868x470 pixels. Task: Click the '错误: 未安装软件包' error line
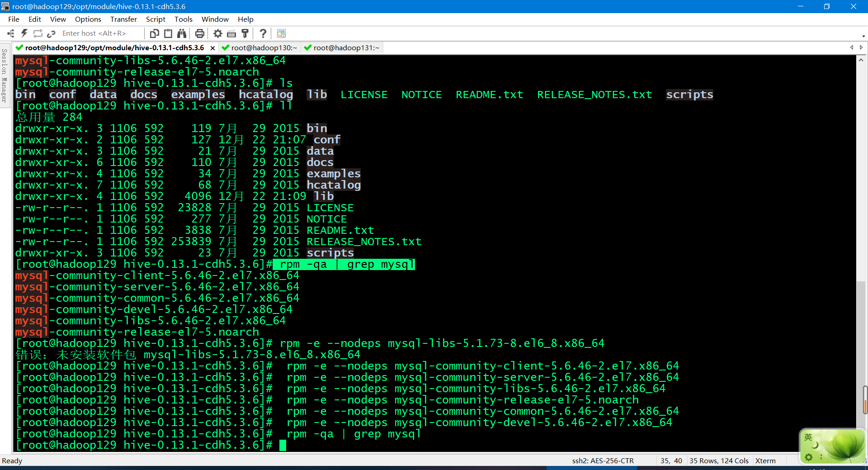(188, 355)
